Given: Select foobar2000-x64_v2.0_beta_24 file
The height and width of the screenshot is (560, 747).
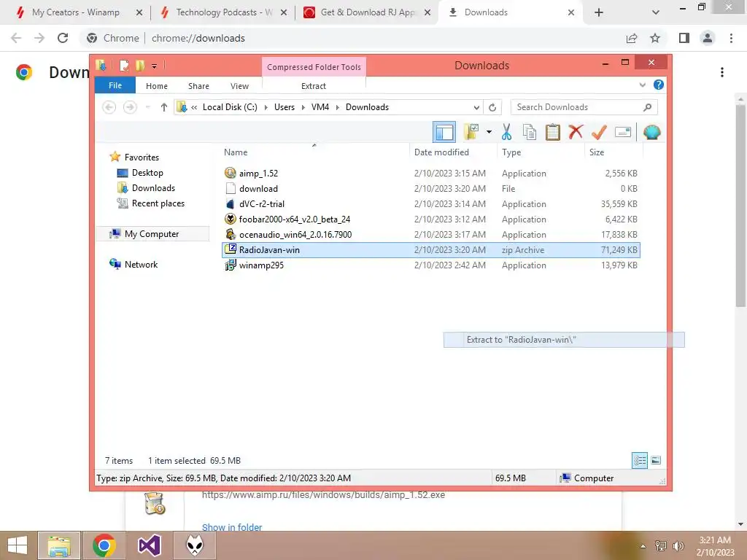Looking at the screenshot, I should click(x=431, y=219).
